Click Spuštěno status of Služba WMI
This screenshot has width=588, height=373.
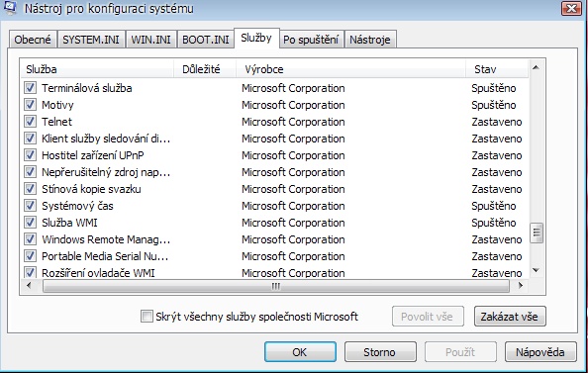(494, 223)
